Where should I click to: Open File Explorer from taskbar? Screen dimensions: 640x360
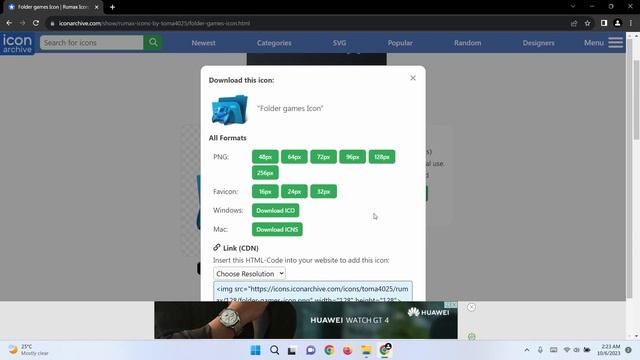pyautogui.click(x=366, y=350)
